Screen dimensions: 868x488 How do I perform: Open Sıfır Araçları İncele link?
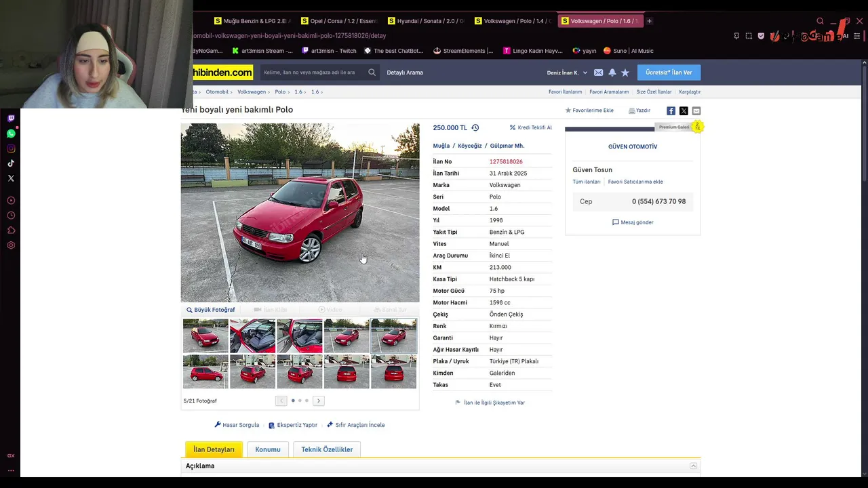pos(356,425)
